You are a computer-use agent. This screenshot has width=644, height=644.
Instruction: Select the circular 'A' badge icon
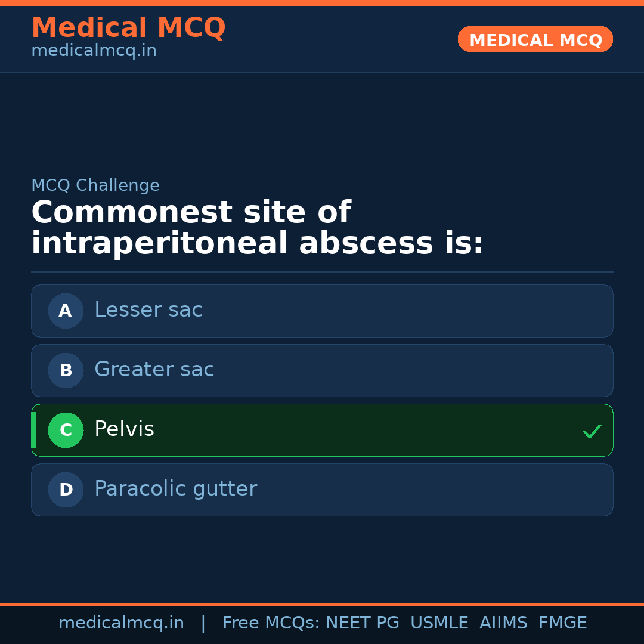coord(66,311)
